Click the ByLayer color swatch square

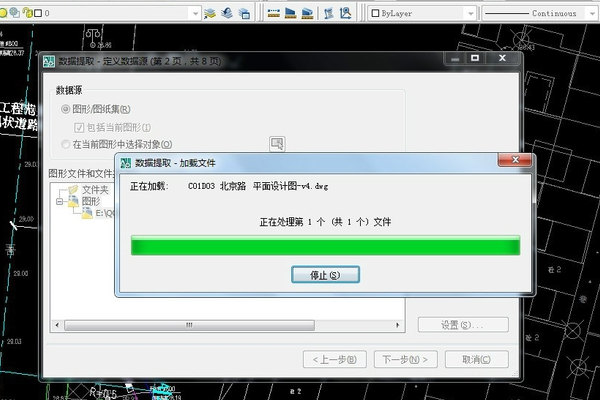pos(375,13)
